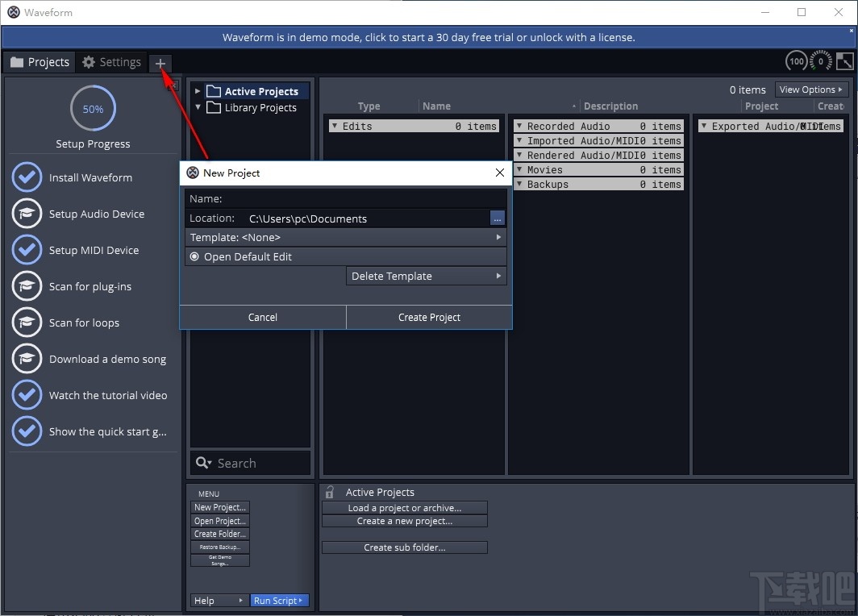The height and width of the screenshot is (616, 858).
Task: Click the search magnifier dropdown icon
Action: click(x=203, y=463)
